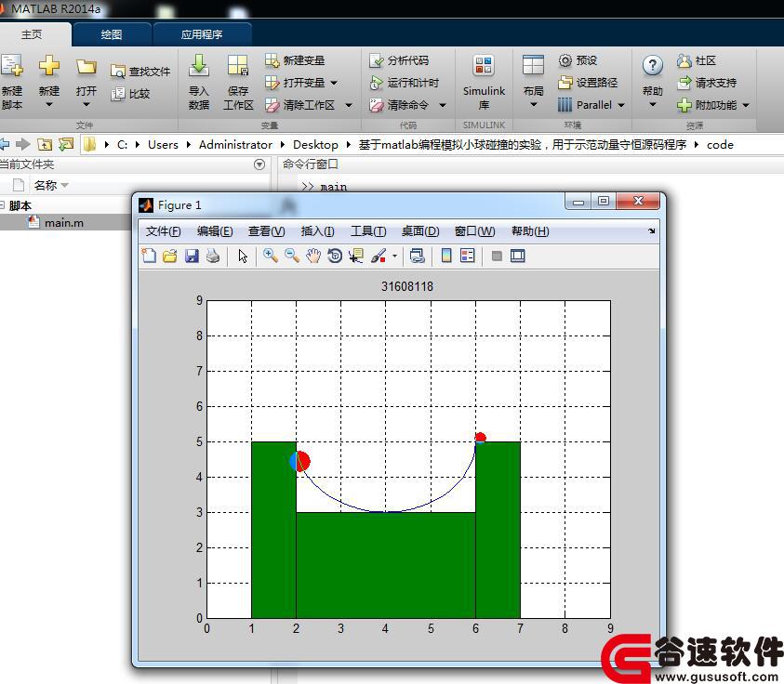The height and width of the screenshot is (684, 784).
Task: Expand the Clear Commands (清除命令) dropdown
Action: tap(443, 105)
